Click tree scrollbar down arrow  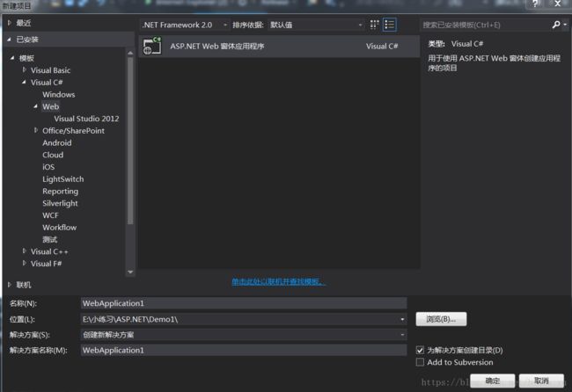click(x=130, y=272)
